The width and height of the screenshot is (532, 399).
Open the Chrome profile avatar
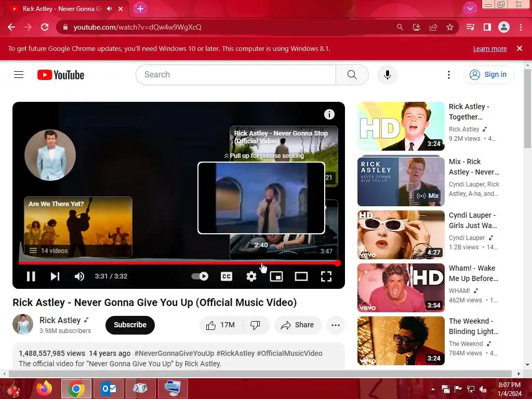click(x=503, y=27)
